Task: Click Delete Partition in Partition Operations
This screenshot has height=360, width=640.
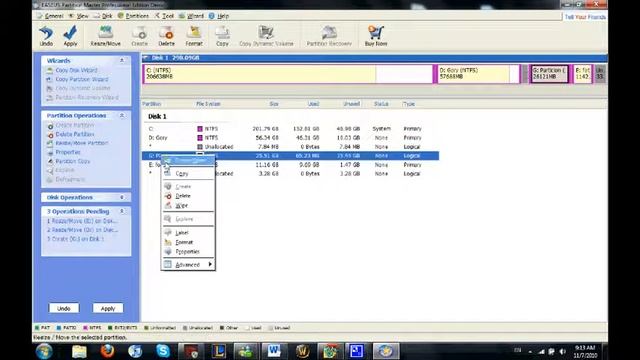Action: pyautogui.click(x=75, y=134)
